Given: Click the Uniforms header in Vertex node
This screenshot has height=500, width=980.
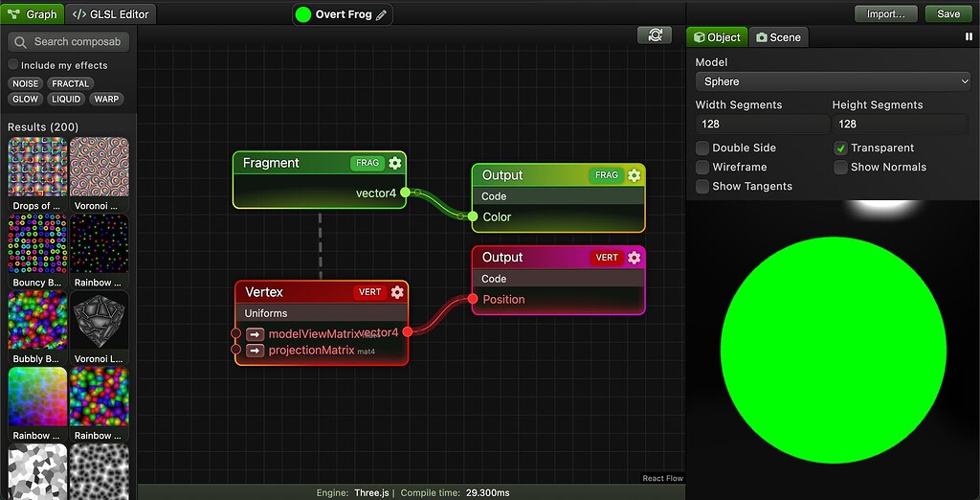Looking at the screenshot, I should point(322,313).
